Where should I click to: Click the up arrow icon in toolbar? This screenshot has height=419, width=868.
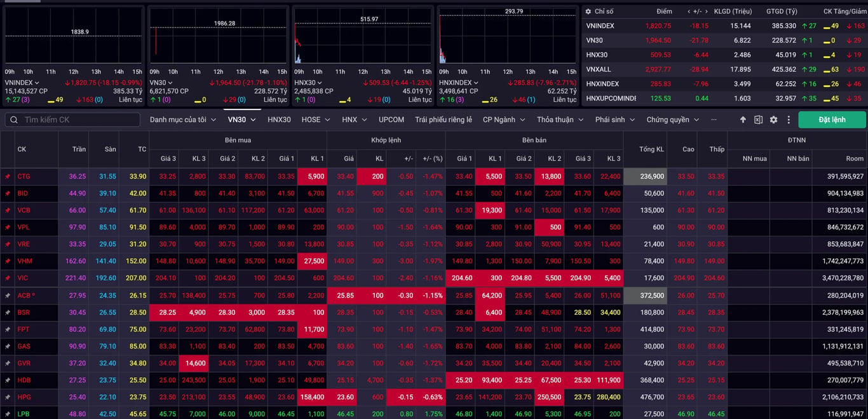click(743, 120)
